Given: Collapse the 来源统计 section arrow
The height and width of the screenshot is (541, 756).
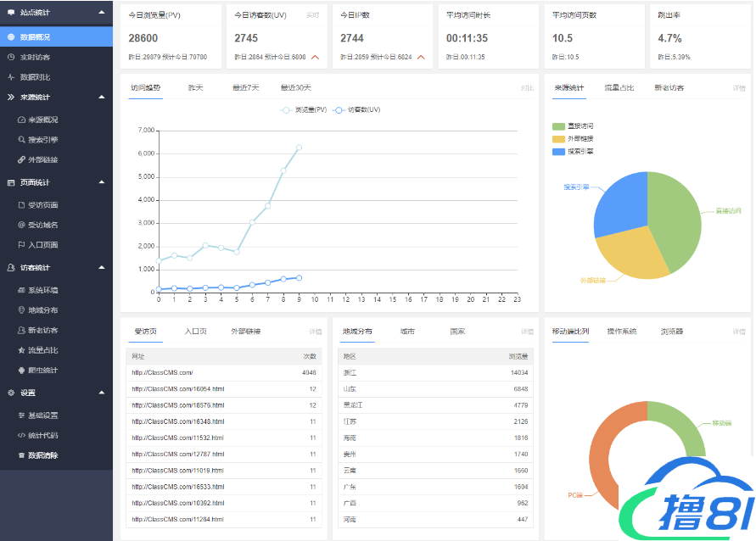Looking at the screenshot, I should (102, 98).
